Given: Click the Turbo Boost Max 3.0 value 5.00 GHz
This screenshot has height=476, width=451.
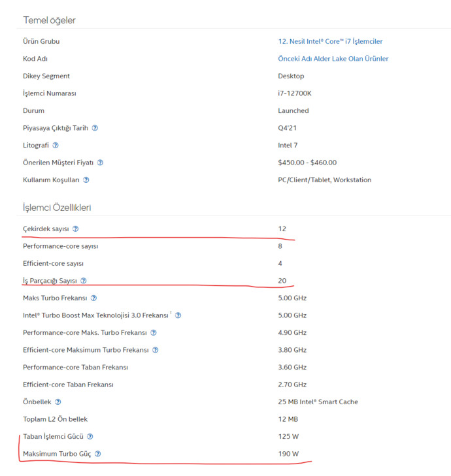Looking at the screenshot, I should pos(292,315).
